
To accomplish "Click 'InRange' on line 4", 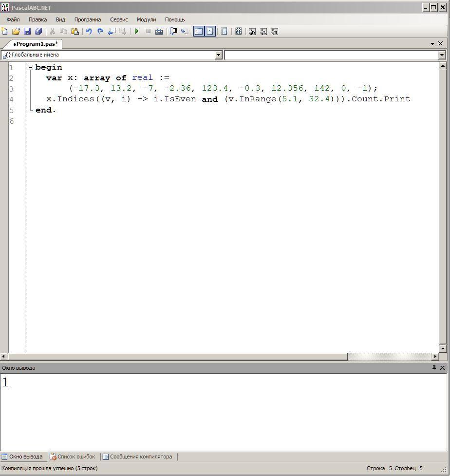I will pyautogui.click(x=258, y=99).
